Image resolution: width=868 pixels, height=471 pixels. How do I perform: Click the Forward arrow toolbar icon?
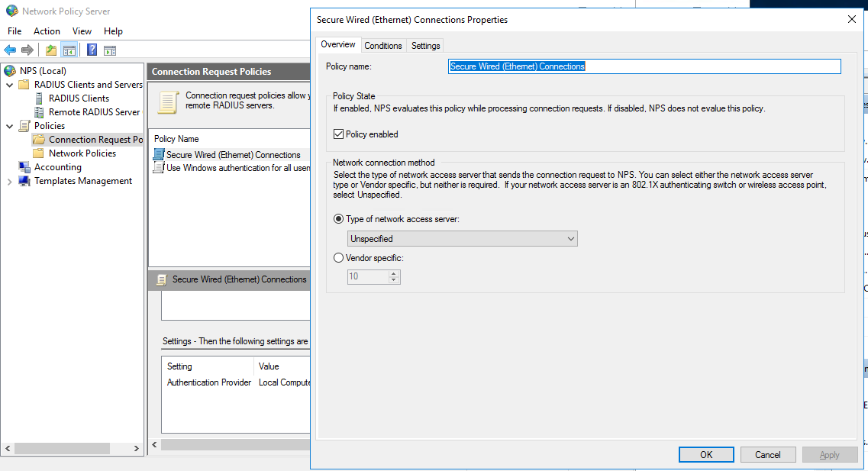coord(27,50)
